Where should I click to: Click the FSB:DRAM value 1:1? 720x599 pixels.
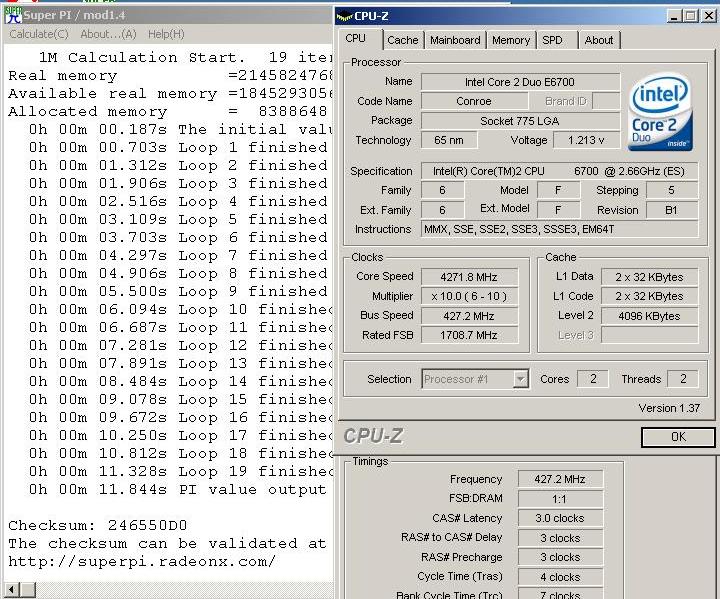tap(560, 499)
